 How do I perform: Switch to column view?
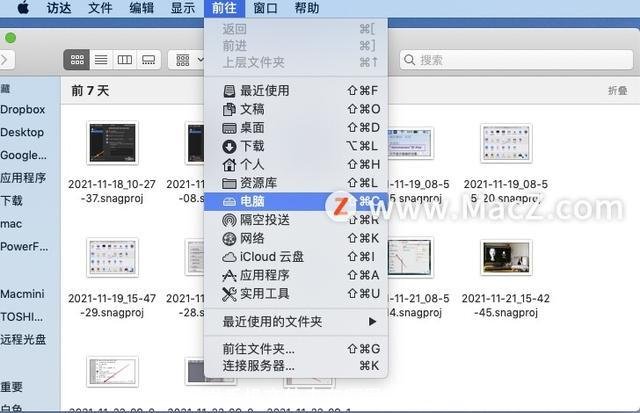[x=124, y=60]
